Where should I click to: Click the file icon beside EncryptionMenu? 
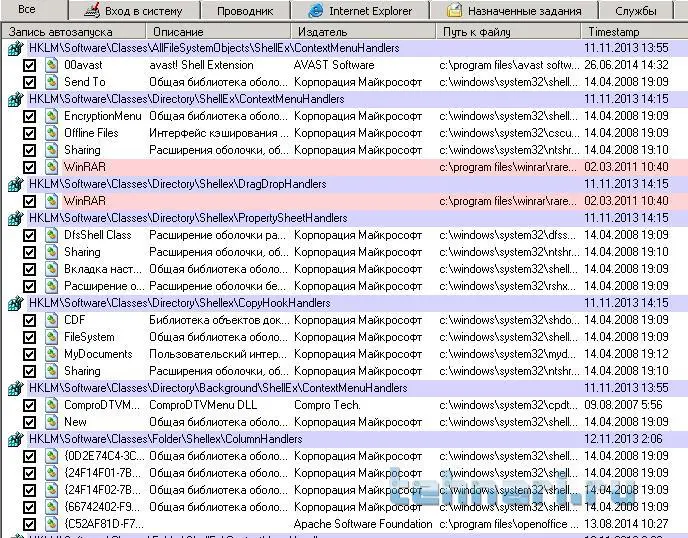click(51, 116)
